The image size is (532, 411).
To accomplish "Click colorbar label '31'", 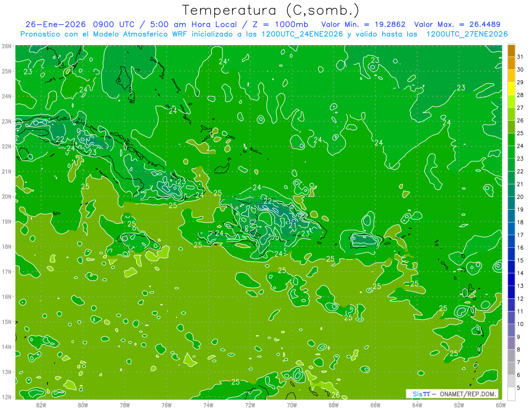I will pyautogui.click(x=520, y=57).
